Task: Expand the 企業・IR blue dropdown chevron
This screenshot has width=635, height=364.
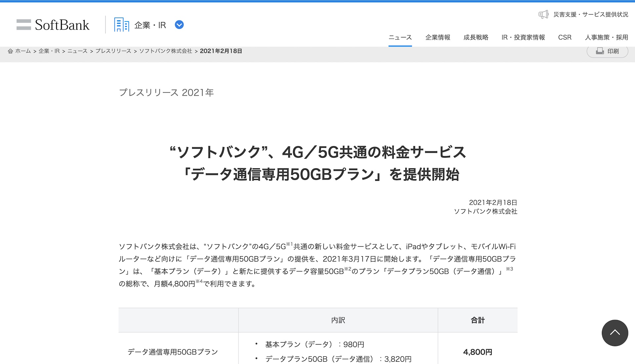Action: pyautogui.click(x=179, y=25)
